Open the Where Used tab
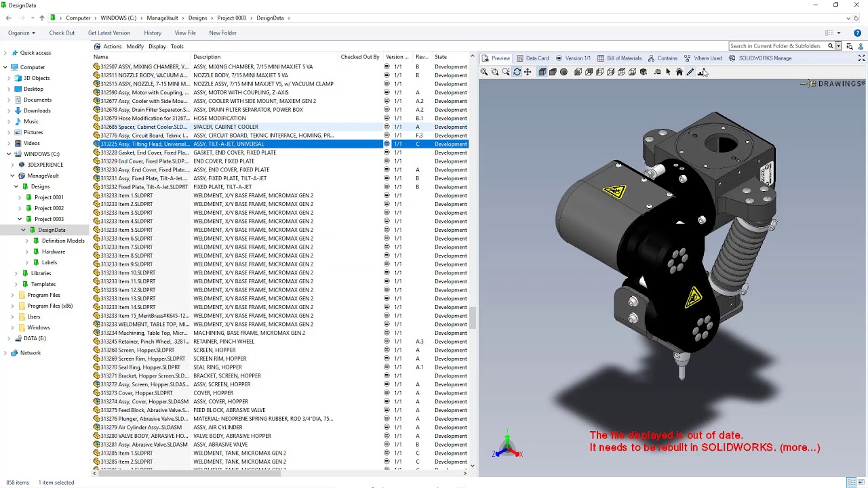The height and width of the screenshot is (488, 868). 703,58
